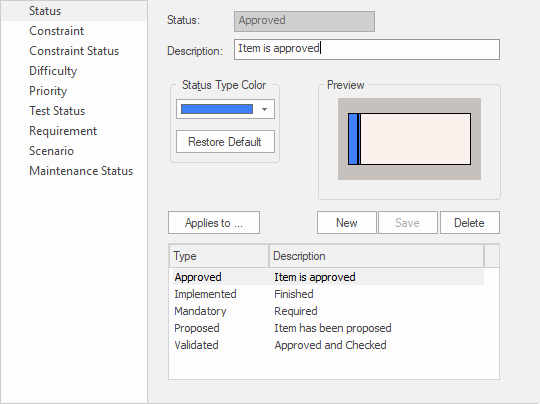Select Requirement in the sidebar
Image resolution: width=540 pixels, height=404 pixels.
(x=63, y=131)
